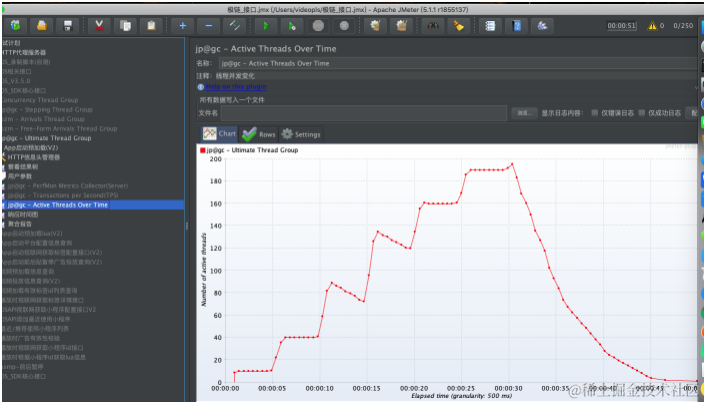Select the HTTP信息头管理器 node

tap(33, 157)
